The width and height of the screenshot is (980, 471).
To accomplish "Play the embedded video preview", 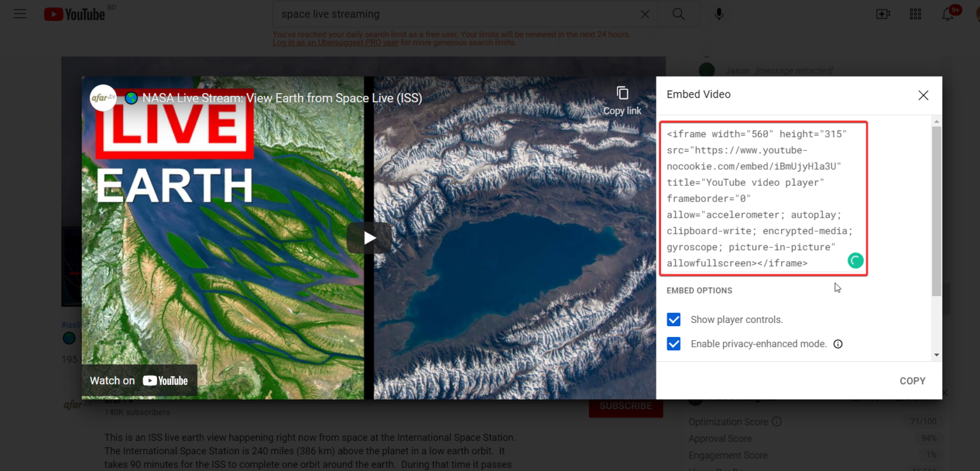I will click(369, 238).
